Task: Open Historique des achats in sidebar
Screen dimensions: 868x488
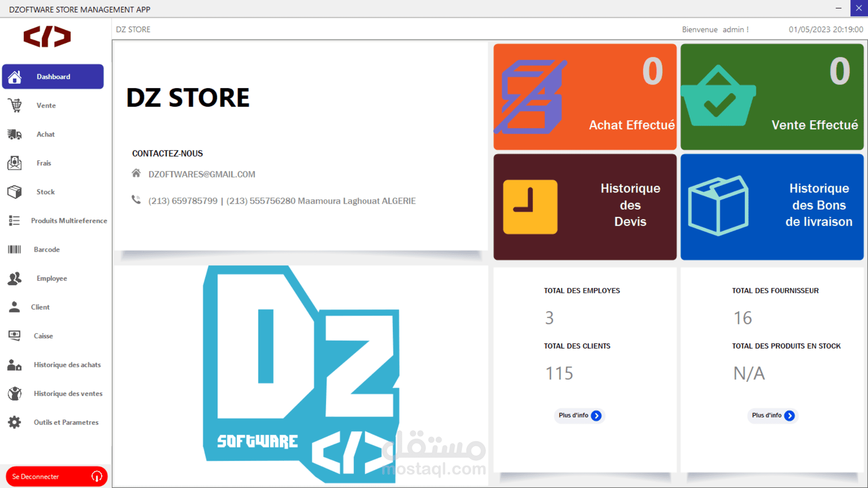Action: tap(67, 365)
